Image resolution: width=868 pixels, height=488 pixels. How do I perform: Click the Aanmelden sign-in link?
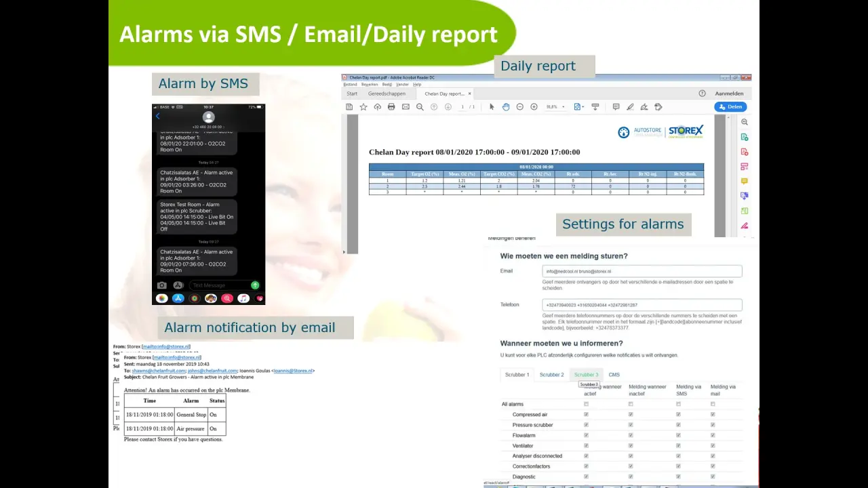click(729, 94)
